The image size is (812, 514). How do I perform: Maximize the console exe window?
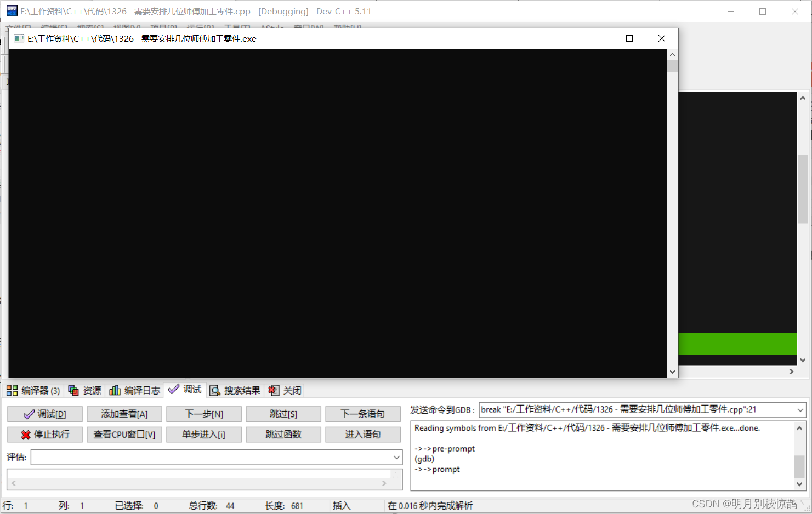point(629,38)
